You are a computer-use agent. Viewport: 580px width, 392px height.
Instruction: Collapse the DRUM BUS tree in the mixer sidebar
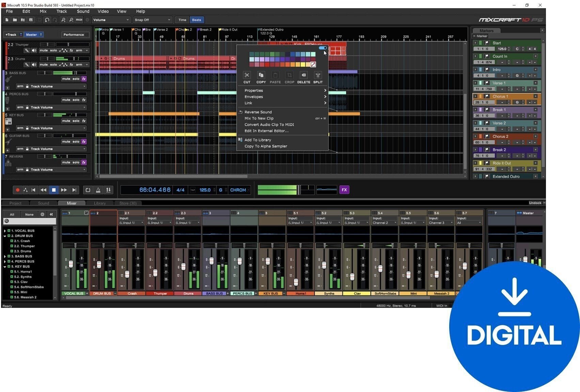(4, 236)
